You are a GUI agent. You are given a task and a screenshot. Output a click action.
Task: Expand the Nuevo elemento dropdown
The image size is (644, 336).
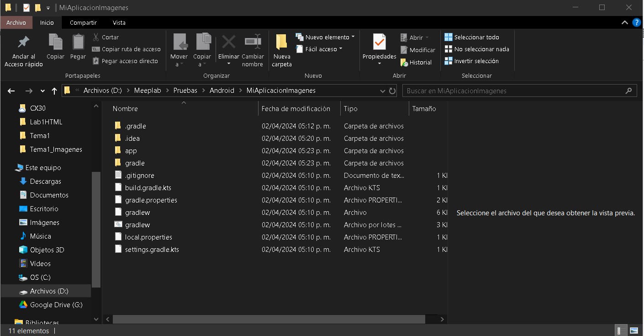click(326, 37)
